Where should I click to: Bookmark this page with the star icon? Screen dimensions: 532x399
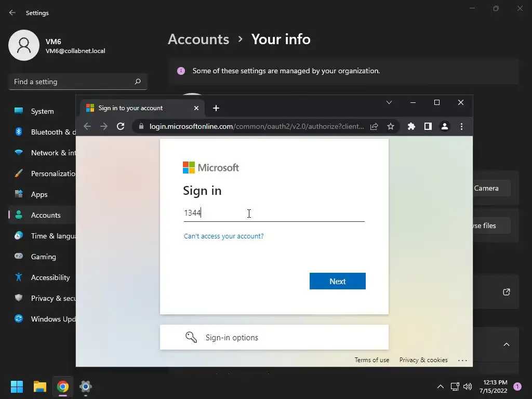(391, 126)
